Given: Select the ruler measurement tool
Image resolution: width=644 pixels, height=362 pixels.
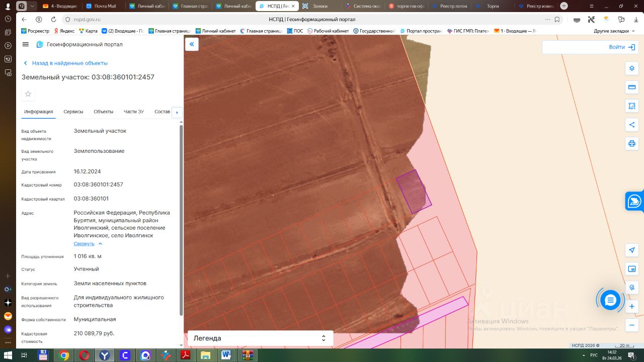Looking at the screenshot, I should click(x=632, y=87).
